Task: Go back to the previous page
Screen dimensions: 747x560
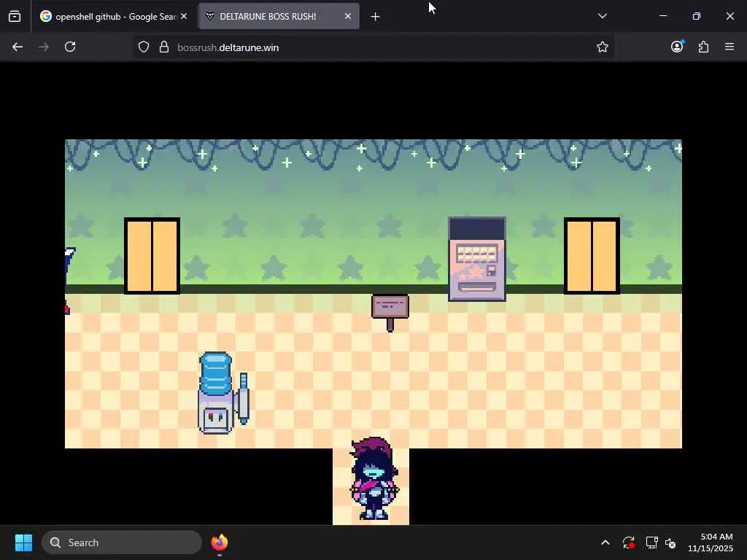Action: 18,47
